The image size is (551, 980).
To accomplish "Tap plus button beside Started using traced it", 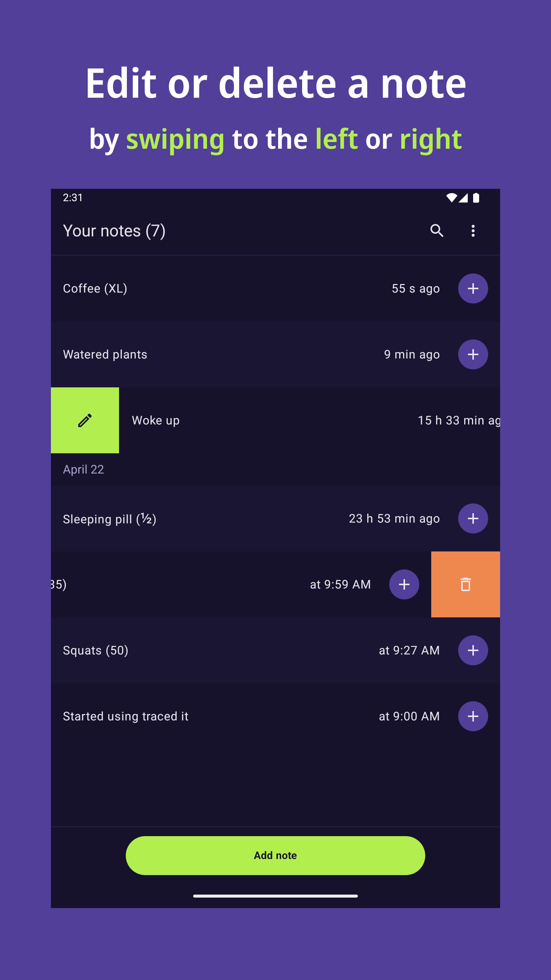I will 473,716.
